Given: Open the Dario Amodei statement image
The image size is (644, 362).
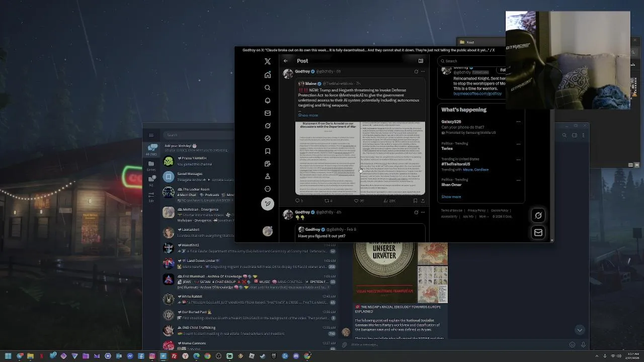Looking at the screenshot, I should (360, 158).
